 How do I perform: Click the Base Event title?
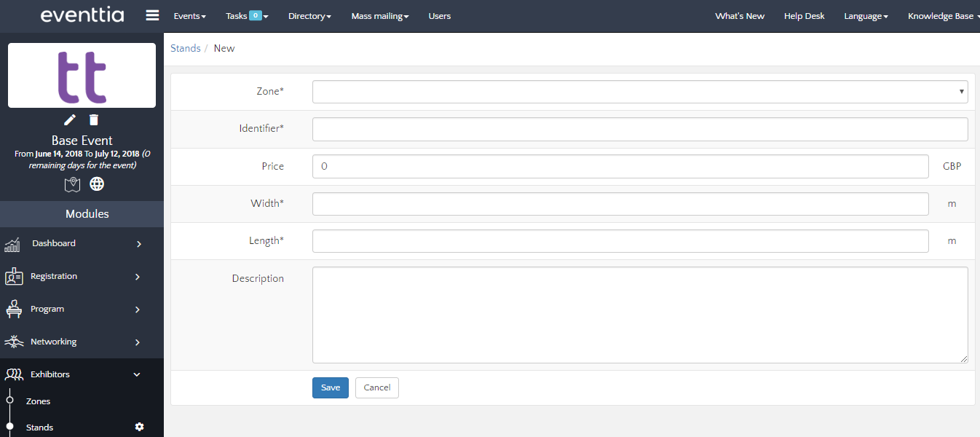coord(82,141)
